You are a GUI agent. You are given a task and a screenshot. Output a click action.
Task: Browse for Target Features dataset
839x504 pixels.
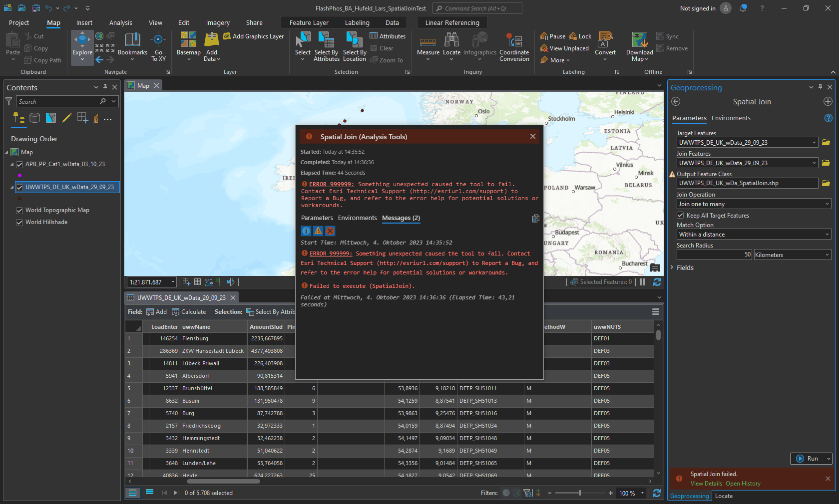click(x=826, y=143)
